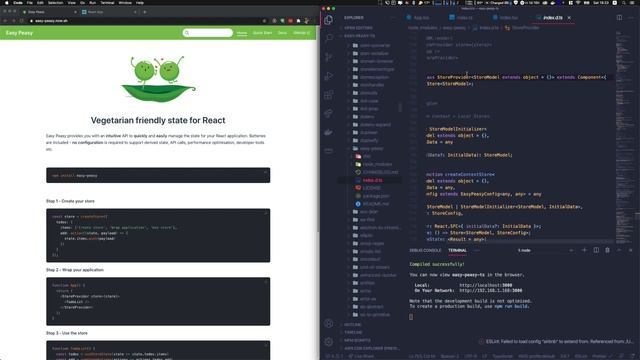Click Home link on Easy Peasy site
This screenshot has height=360, width=640.
(242, 33)
